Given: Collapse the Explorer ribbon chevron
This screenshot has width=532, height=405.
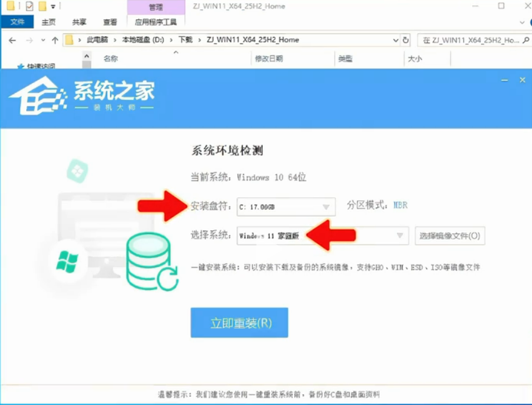Looking at the screenshot, I should (522, 22).
